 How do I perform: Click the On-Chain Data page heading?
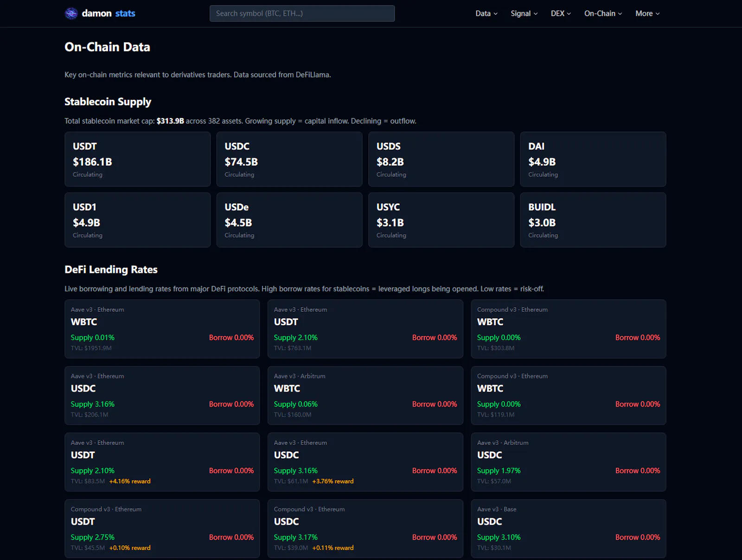[x=107, y=47]
